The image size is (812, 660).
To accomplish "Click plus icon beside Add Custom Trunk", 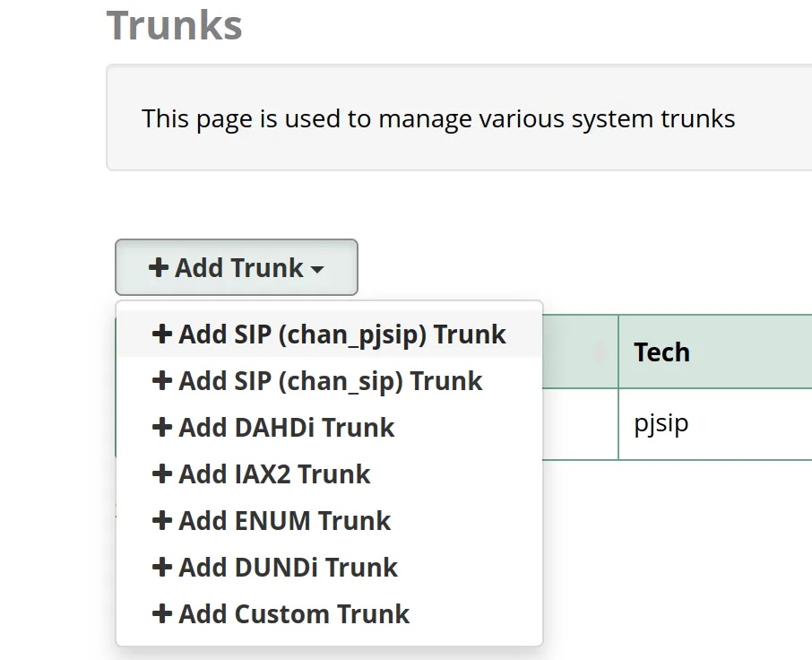I will click(x=161, y=613).
